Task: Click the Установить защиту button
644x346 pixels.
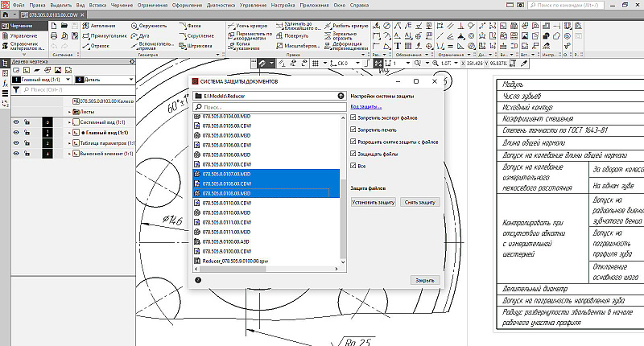Action: point(374,202)
